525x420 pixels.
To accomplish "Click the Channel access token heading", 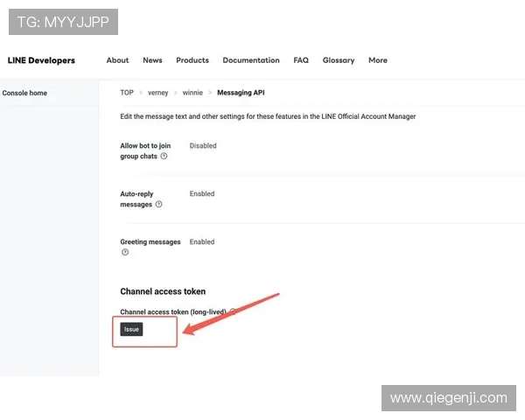I will [163, 291].
